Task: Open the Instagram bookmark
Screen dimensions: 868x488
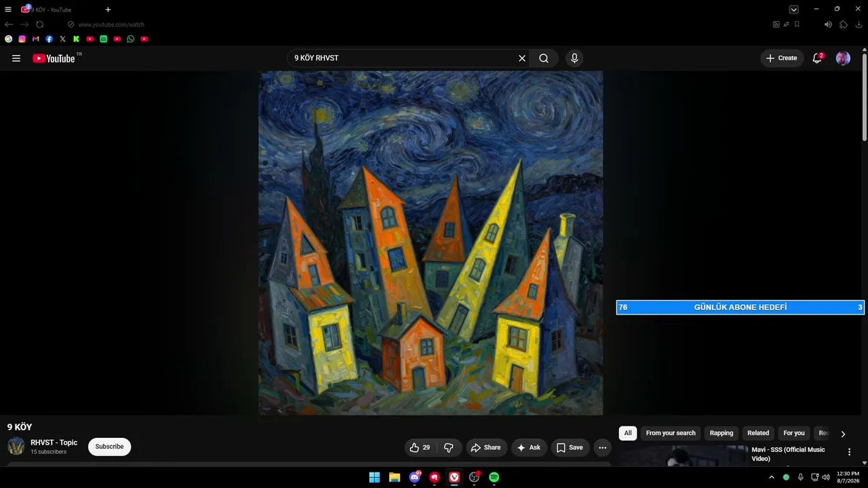Action: [22, 39]
